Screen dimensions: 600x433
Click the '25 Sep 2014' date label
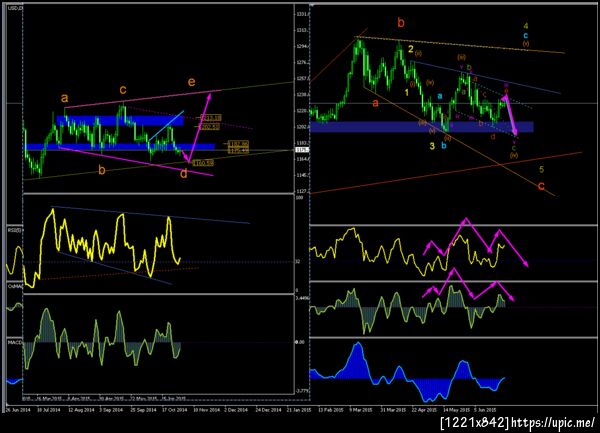[143, 410]
